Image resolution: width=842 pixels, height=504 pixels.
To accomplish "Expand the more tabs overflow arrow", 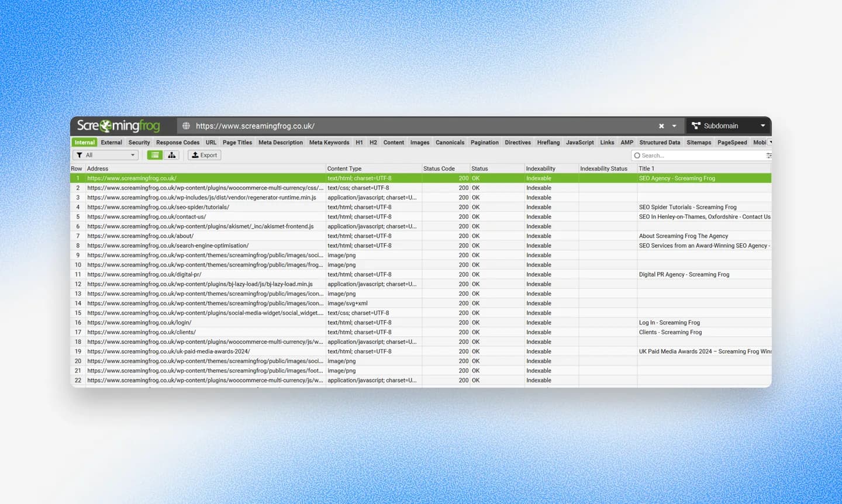I will [x=770, y=142].
